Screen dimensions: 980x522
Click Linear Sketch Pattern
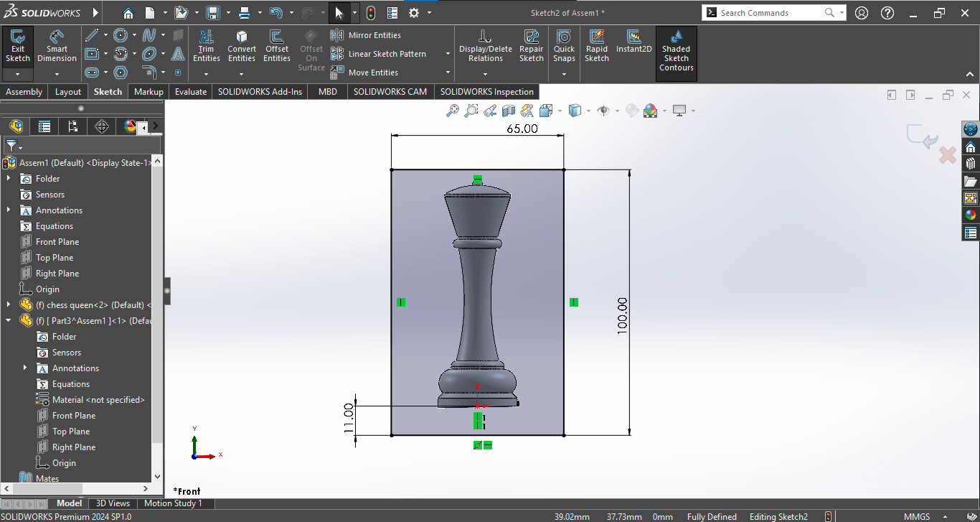378,54
